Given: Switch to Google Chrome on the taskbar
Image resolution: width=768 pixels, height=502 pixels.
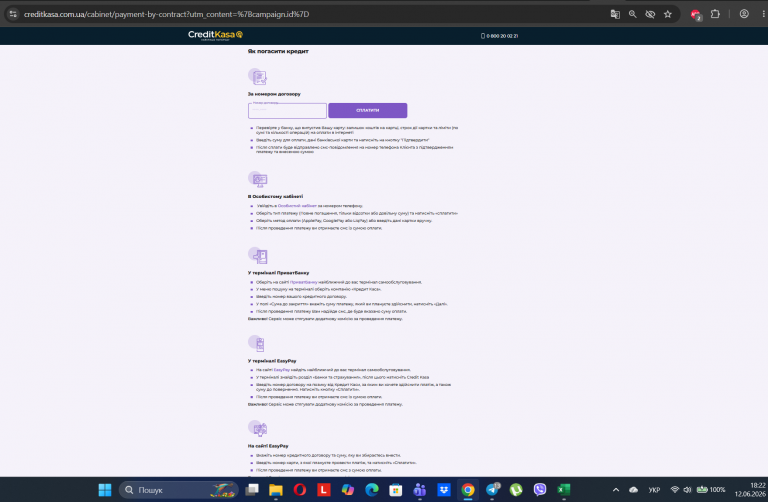Looking at the screenshot, I should pos(468,490).
